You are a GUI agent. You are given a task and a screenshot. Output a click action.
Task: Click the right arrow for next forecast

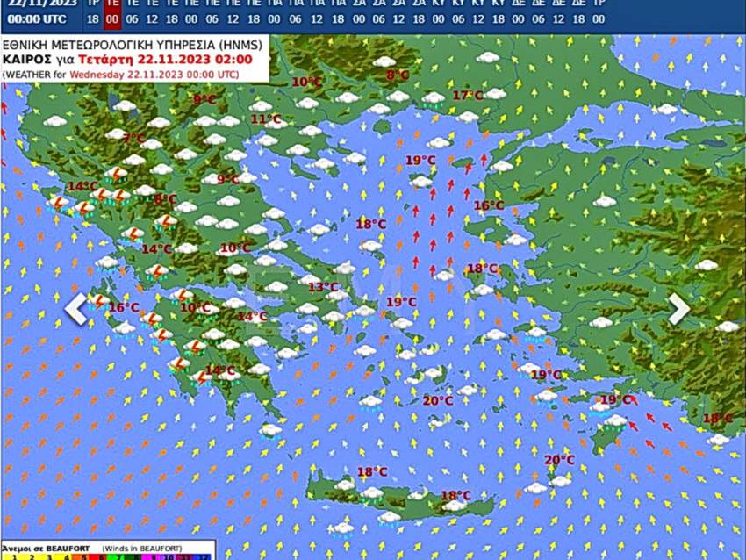(x=678, y=307)
